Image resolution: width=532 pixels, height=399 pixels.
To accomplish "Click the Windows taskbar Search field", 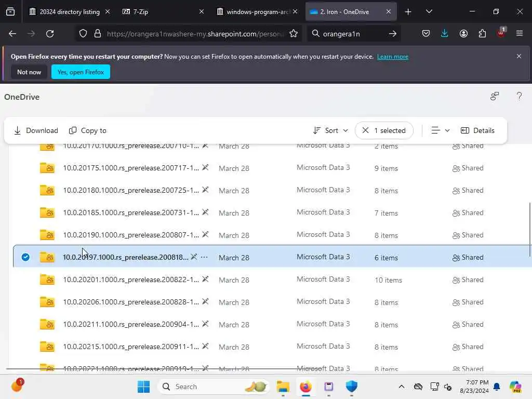I will click(214, 387).
